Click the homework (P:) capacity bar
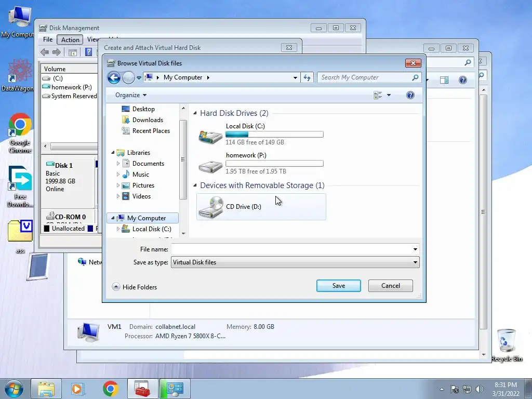 274,164
